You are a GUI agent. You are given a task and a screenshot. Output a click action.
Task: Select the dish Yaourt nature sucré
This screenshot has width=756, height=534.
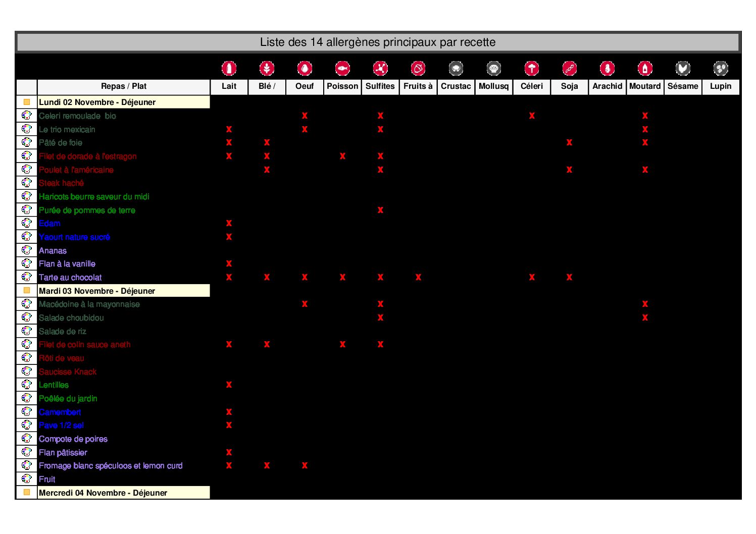click(74, 237)
